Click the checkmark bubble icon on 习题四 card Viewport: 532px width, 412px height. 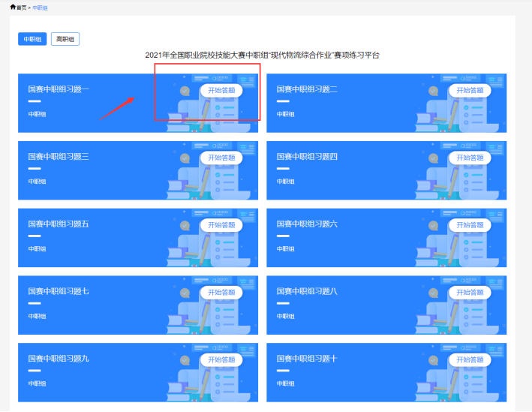pyautogui.click(x=433, y=158)
